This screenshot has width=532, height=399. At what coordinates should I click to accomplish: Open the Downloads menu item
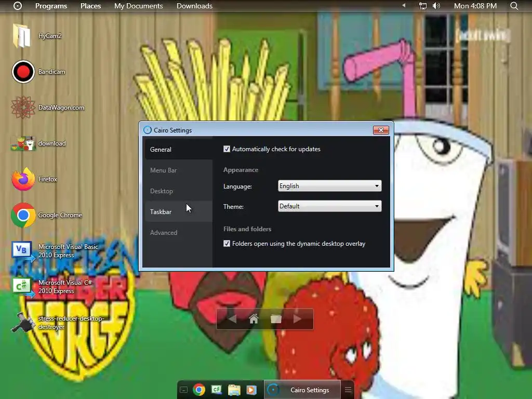click(194, 6)
